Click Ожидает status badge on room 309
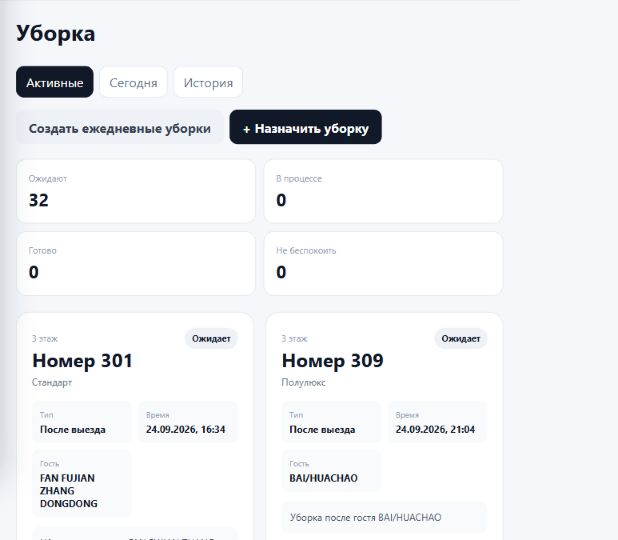618x540 pixels. coord(461,339)
